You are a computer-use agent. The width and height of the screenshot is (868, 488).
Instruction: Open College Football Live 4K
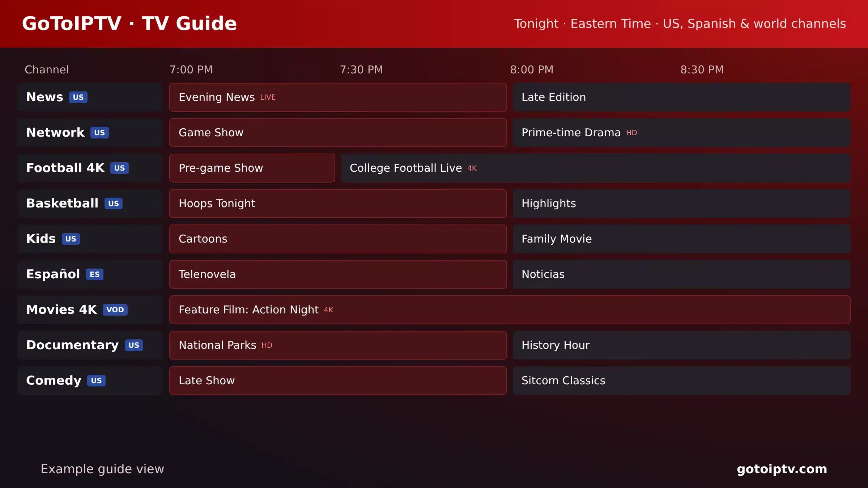tap(596, 168)
